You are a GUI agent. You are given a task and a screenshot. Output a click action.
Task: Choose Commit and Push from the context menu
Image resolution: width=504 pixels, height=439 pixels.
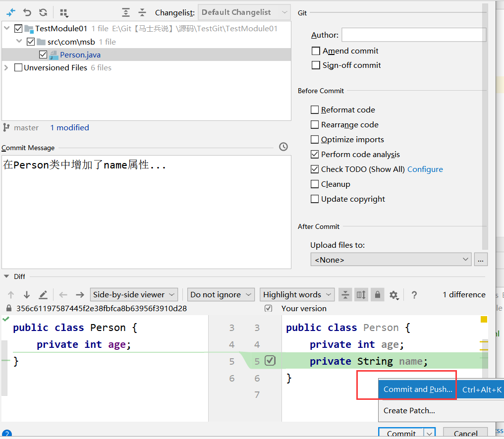[x=417, y=389]
